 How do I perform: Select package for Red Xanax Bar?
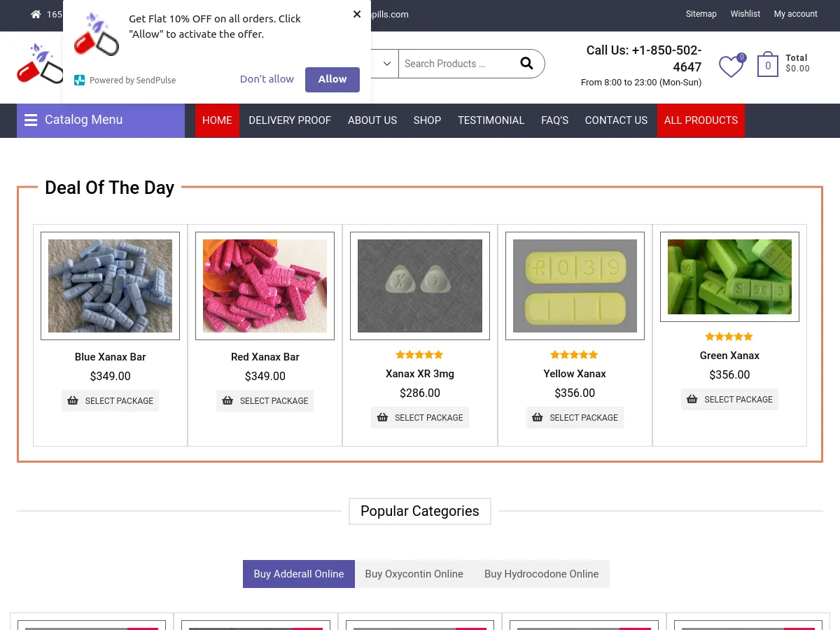click(265, 401)
